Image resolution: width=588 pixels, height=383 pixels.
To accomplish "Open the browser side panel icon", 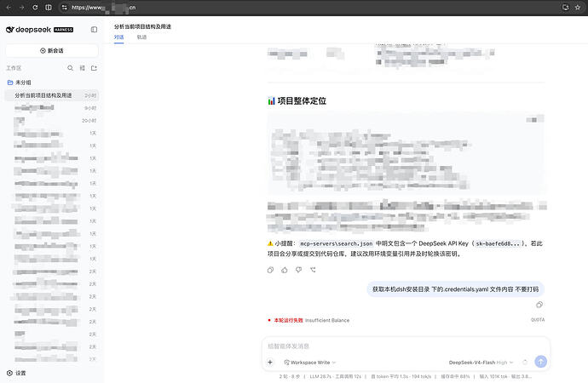I will pos(49,7).
